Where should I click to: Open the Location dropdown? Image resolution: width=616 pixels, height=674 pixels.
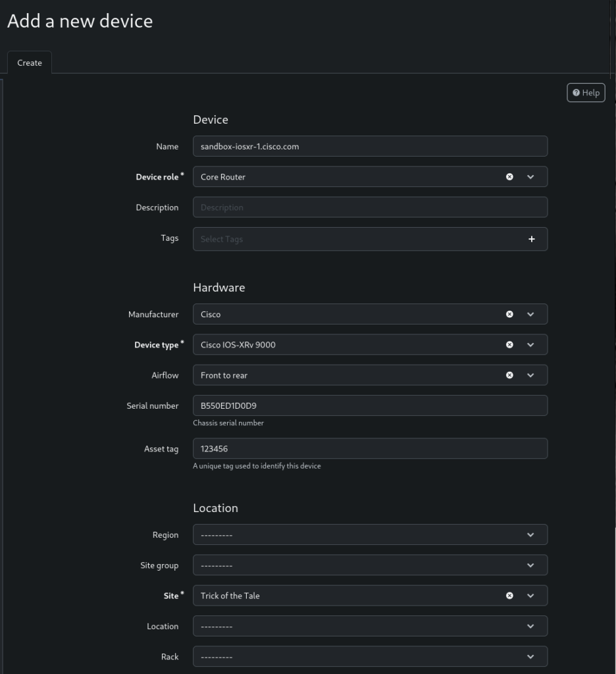pyautogui.click(x=370, y=627)
